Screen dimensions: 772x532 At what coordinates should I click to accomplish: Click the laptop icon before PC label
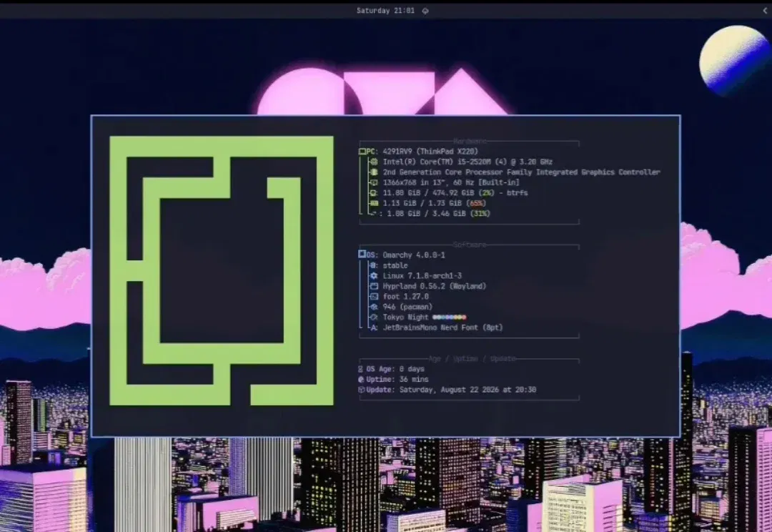tap(362, 151)
